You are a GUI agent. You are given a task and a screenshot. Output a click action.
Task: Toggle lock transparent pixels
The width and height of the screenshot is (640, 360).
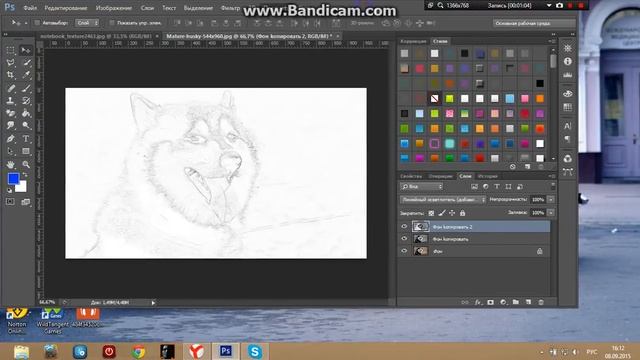(x=431, y=213)
